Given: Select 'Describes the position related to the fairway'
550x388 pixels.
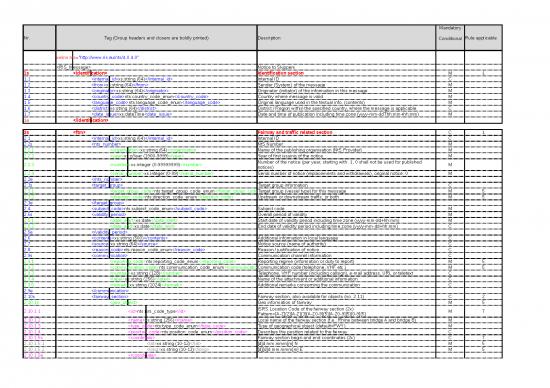Looking at the screenshot, I should point(302,332).
